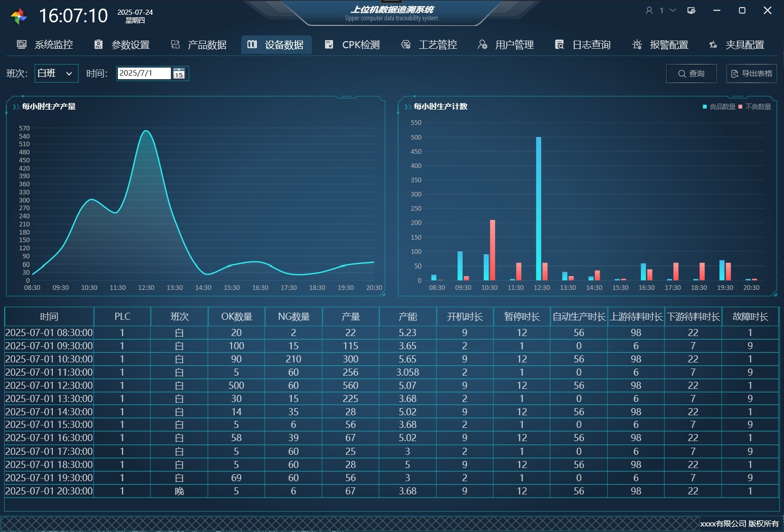784x532 pixels.
Task: Toggle the 良品数量 legend series
Action: tap(719, 107)
